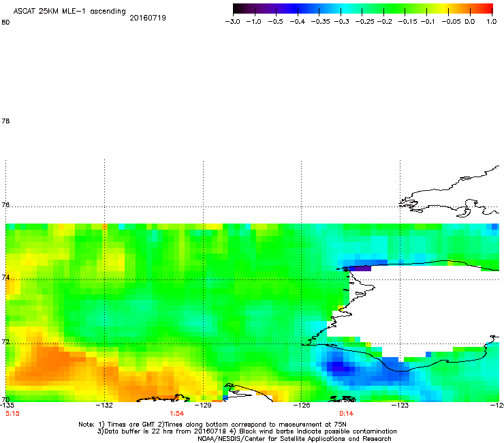Click the red 5:15 pass time
The image size is (504, 443).
[12, 414]
